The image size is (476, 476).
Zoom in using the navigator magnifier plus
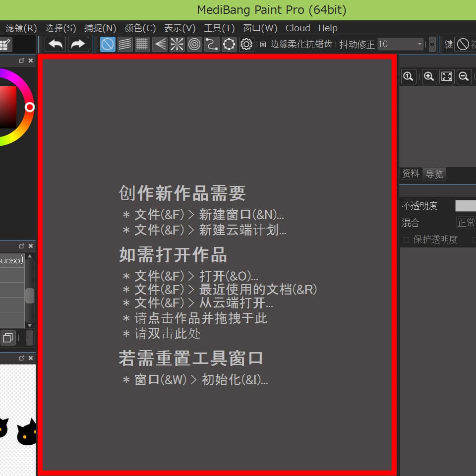[x=428, y=76]
